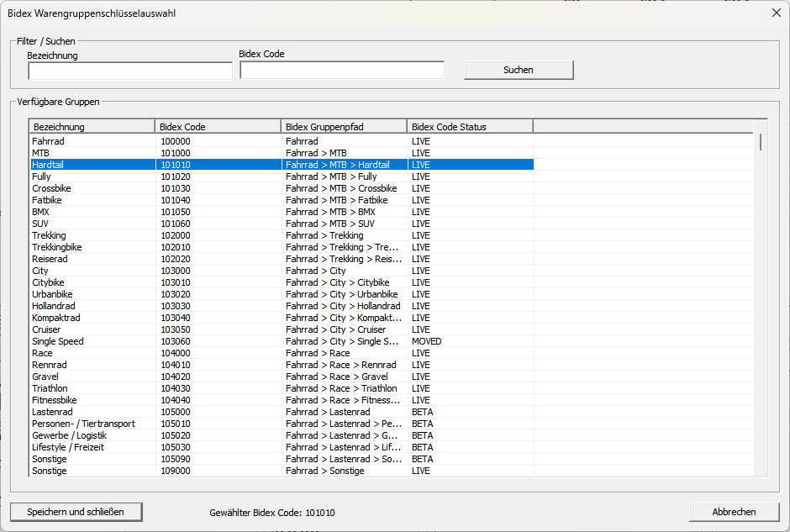Sort list by Bidex Code column header

(x=219, y=127)
